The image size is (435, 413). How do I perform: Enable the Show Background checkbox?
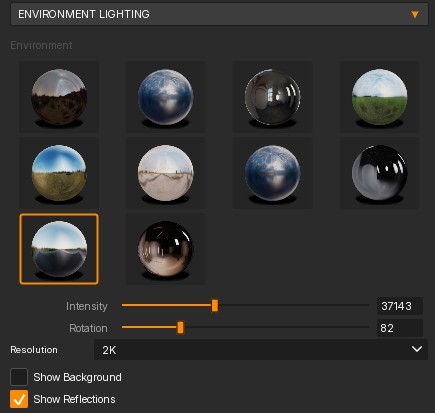point(19,377)
